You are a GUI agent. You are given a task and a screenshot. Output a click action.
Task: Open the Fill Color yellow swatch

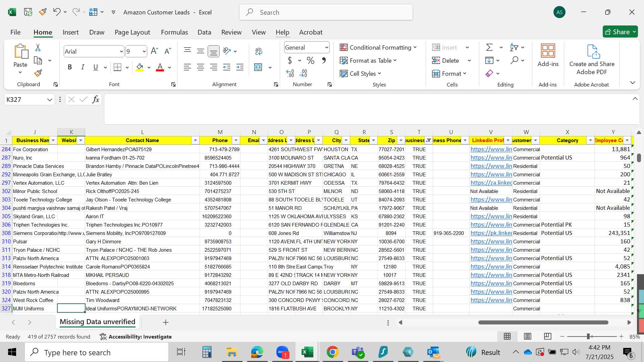(x=140, y=67)
